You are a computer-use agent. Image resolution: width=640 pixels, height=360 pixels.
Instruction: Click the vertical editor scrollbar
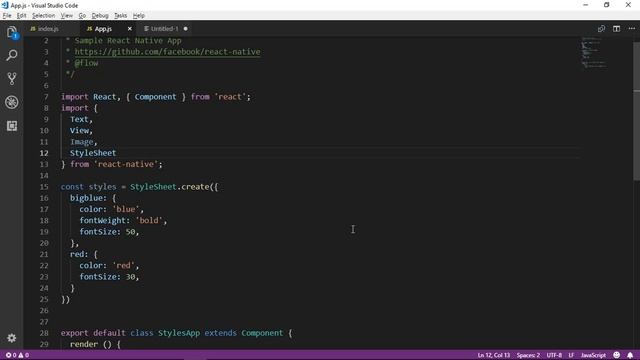point(636,110)
